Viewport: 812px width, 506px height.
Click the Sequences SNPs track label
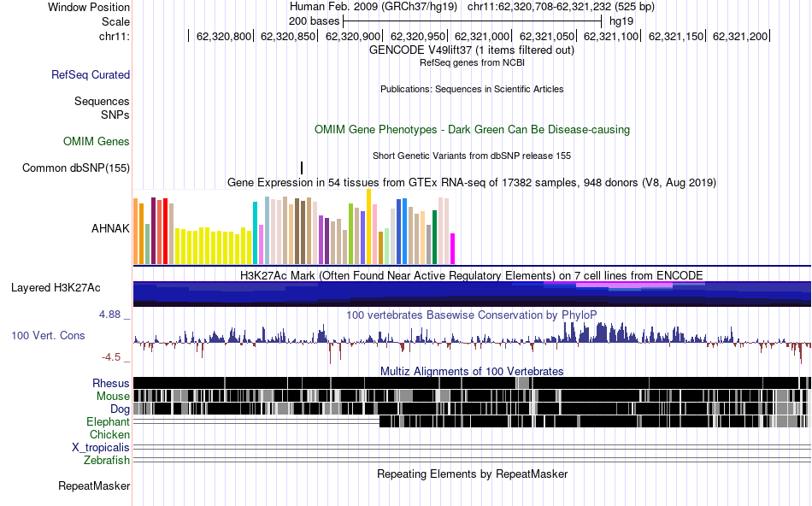tap(102, 108)
